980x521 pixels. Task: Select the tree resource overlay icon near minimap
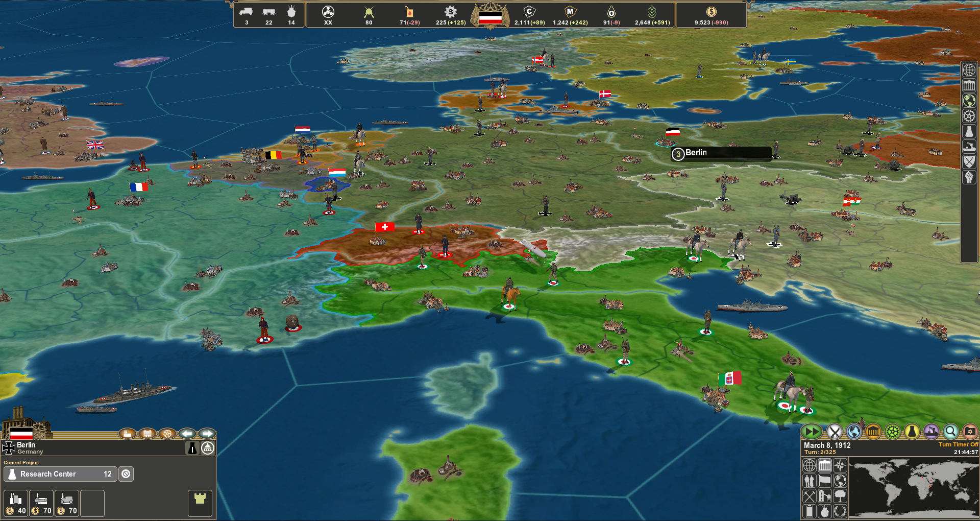pyautogui.click(x=840, y=496)
